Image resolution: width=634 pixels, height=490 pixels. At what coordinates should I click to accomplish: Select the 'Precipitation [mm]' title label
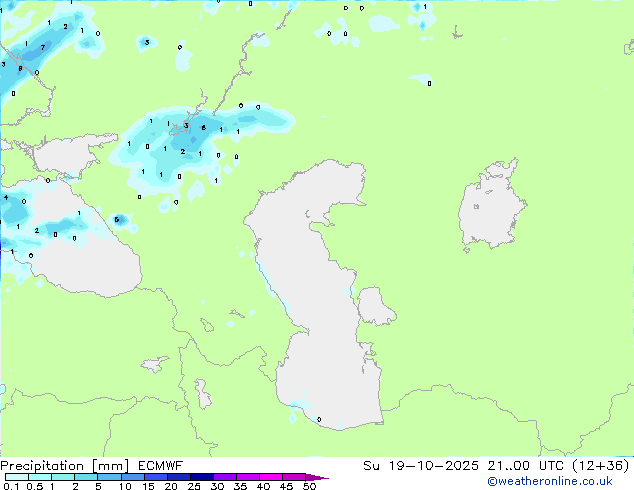[65, 466]
